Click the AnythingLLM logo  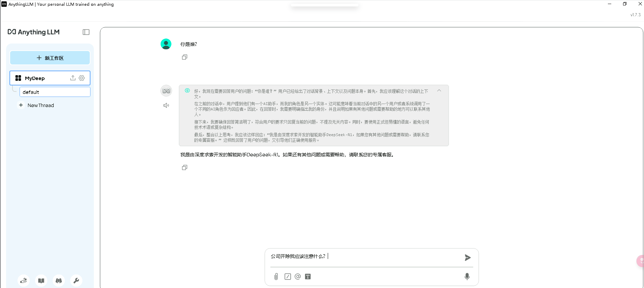[34, 32]
